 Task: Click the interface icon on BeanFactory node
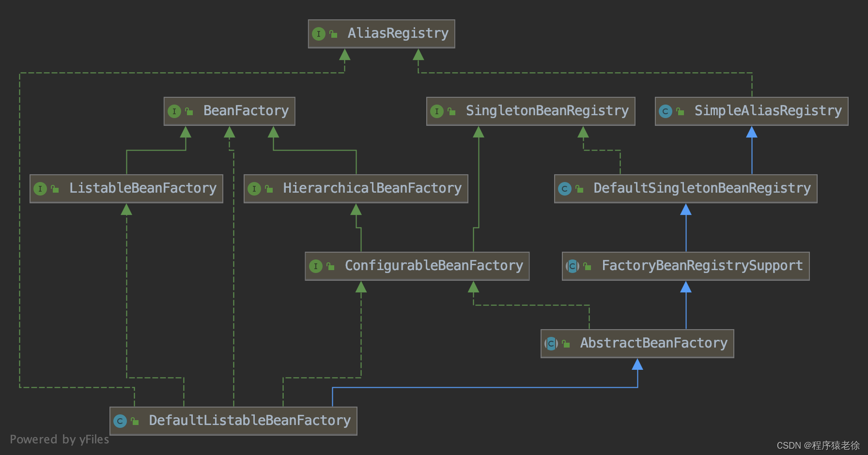[174, 111]
